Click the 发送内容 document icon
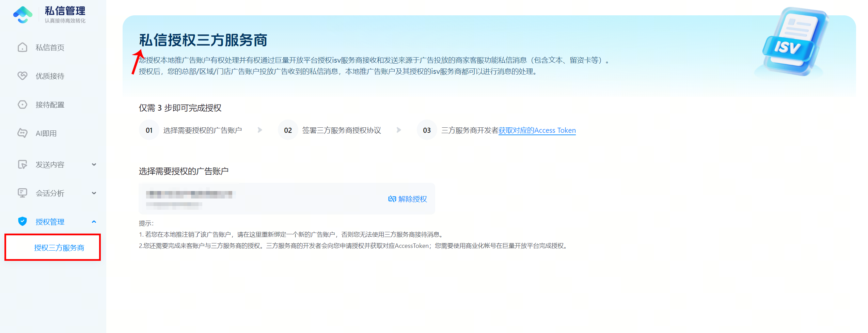This screenshot has width=868, height=333. coord(22,164)
